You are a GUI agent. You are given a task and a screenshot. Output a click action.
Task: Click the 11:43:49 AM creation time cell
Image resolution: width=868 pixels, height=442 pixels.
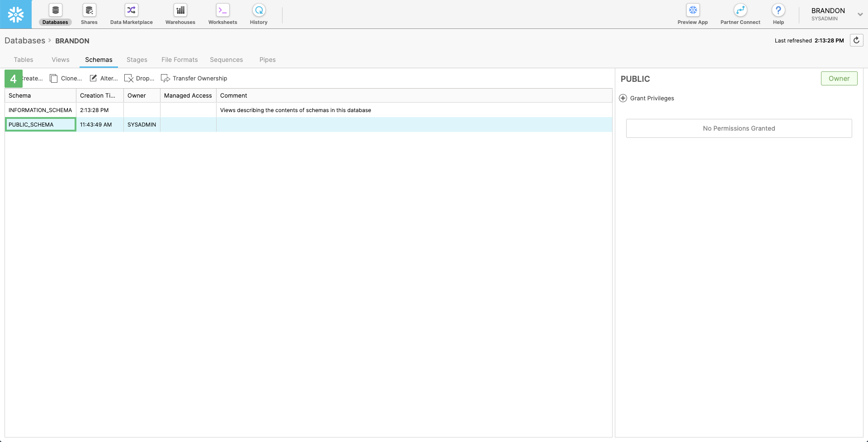[x=100, y=124]
